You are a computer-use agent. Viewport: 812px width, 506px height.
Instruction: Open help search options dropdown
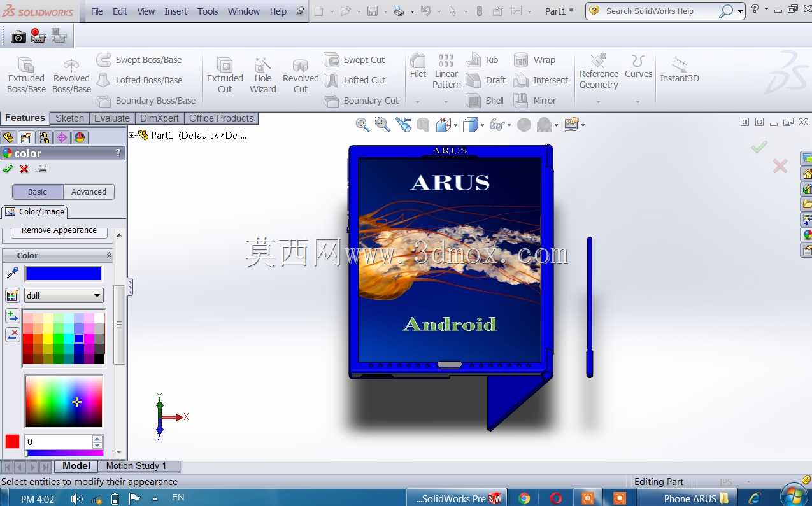[x=740, y=11]
